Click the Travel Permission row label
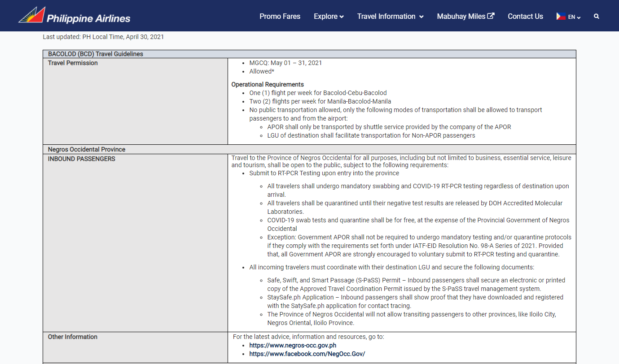 73,63
